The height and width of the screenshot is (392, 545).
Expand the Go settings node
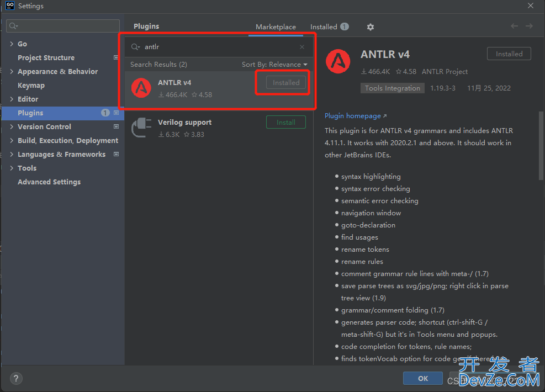(x=12, y=44)
